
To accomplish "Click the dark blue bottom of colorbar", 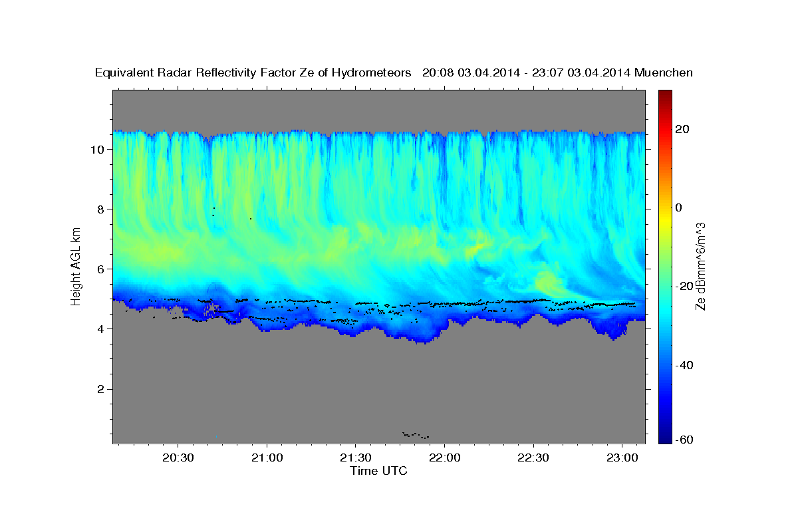I will coord(665,436).
